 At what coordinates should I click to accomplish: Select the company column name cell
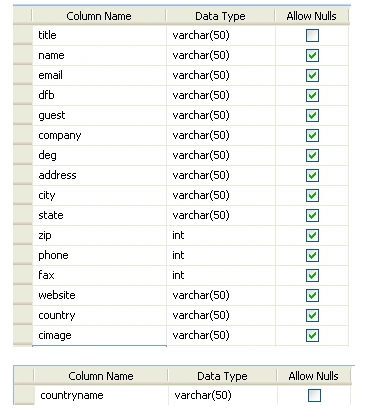(99, 135)
